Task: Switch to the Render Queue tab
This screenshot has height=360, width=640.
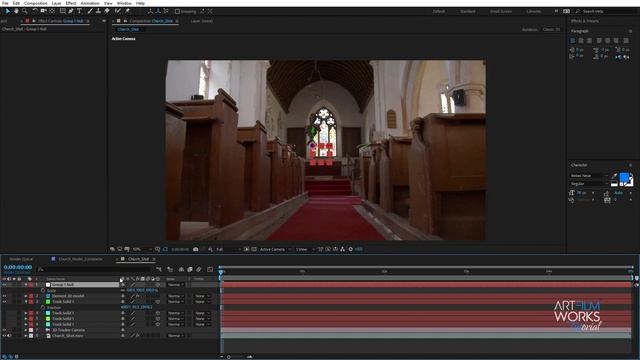Action: pos(21,259)
